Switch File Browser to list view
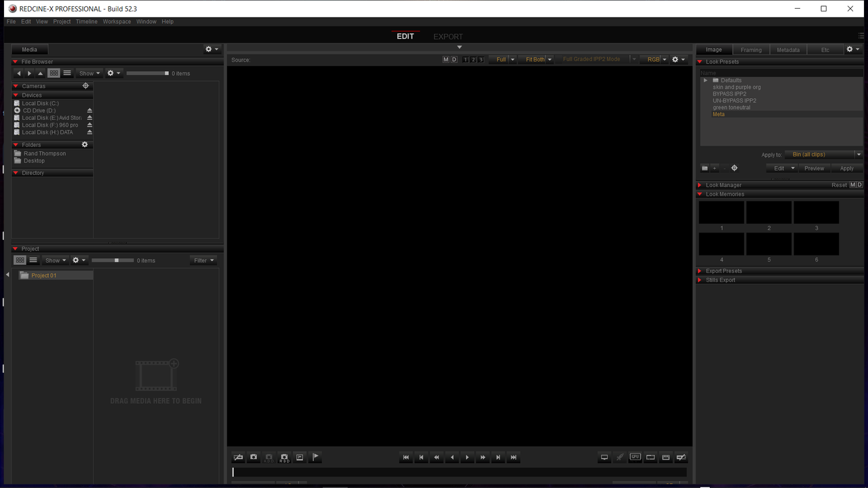Viewport: 868px width, 488px height. click(x=67, y=73)
